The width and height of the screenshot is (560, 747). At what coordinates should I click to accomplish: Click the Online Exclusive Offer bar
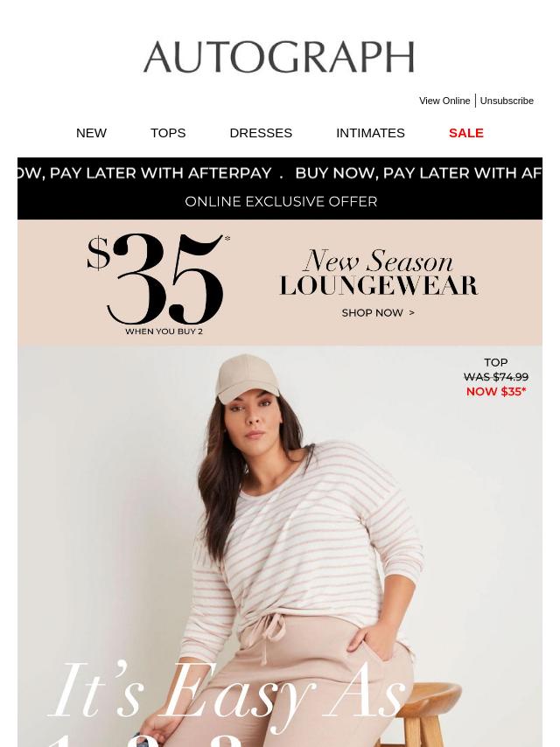pos(281,202)
